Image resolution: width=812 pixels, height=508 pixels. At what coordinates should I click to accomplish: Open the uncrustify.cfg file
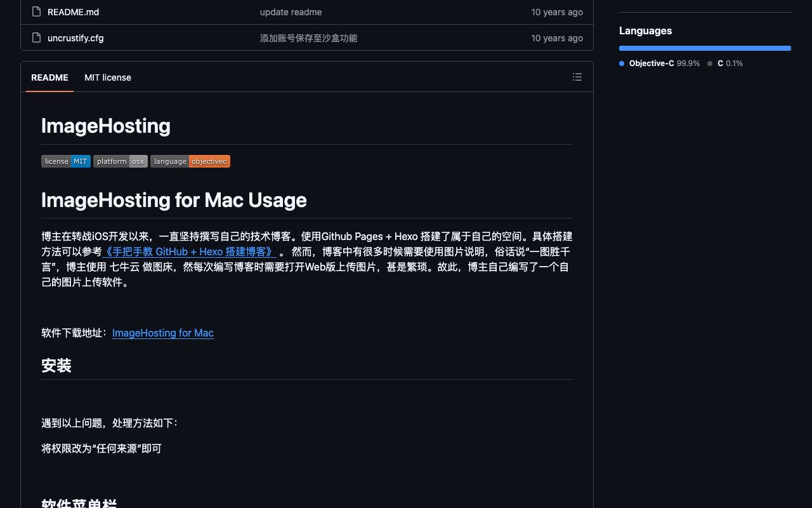pyautogui.click(x=75, y=38)
